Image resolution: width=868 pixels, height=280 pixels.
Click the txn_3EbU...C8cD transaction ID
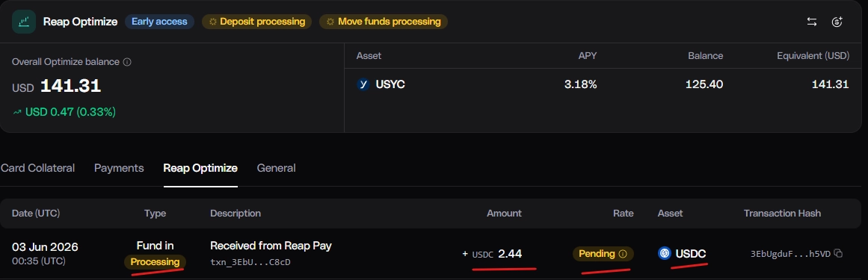(250, 262)
